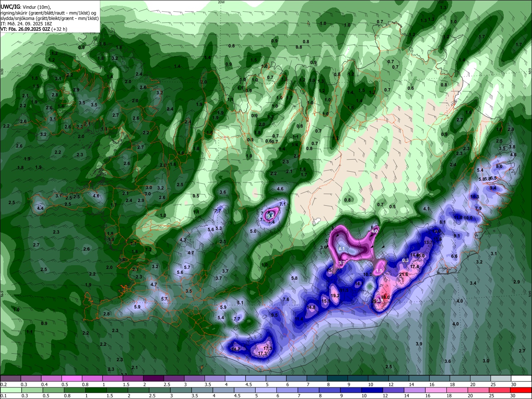532x399 pixels.
Task: Click the dark navy swatch labeled 10 in bottom legend
Action: tap(372, 390)
